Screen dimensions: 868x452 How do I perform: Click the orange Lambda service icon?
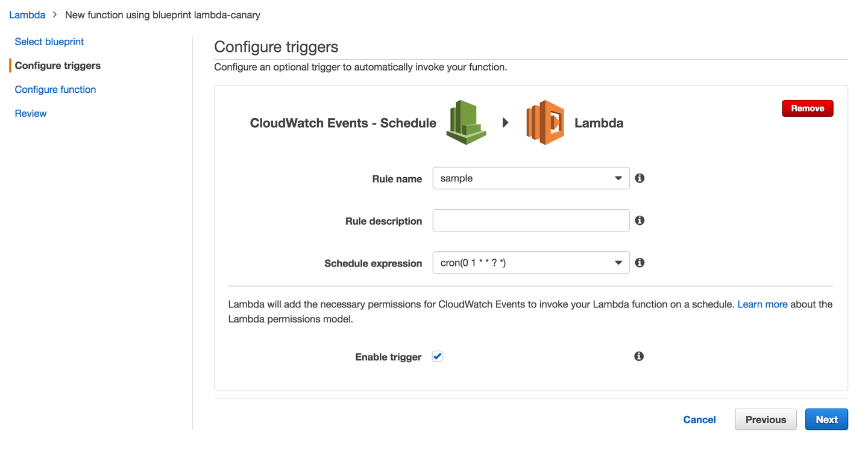[x=545, y=122]
